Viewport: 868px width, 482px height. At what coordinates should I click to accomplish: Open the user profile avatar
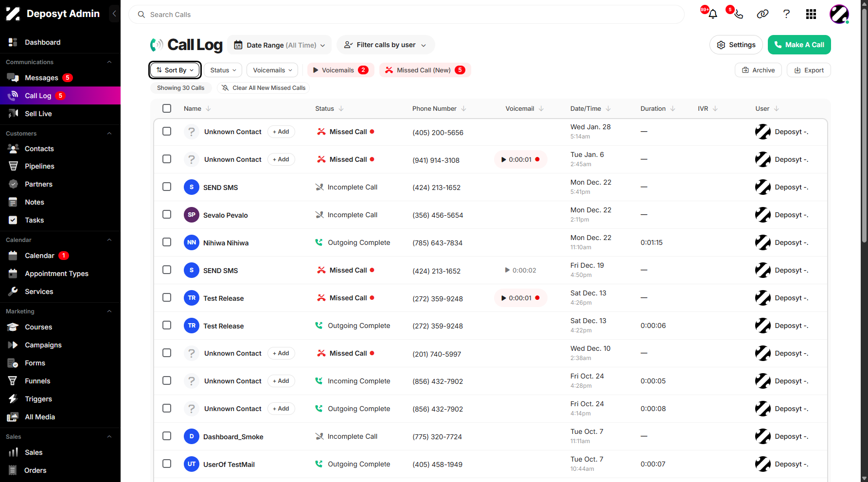pyautogui.click(x=839, y=14)
